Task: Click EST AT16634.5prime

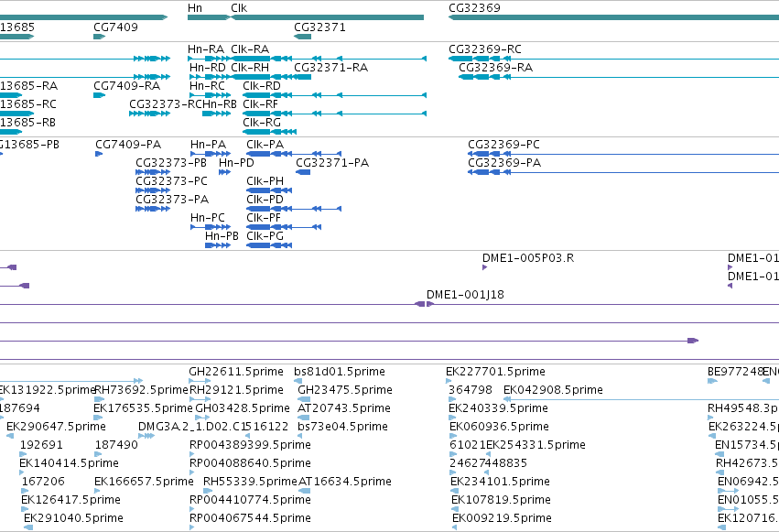Action: point(345,483)
